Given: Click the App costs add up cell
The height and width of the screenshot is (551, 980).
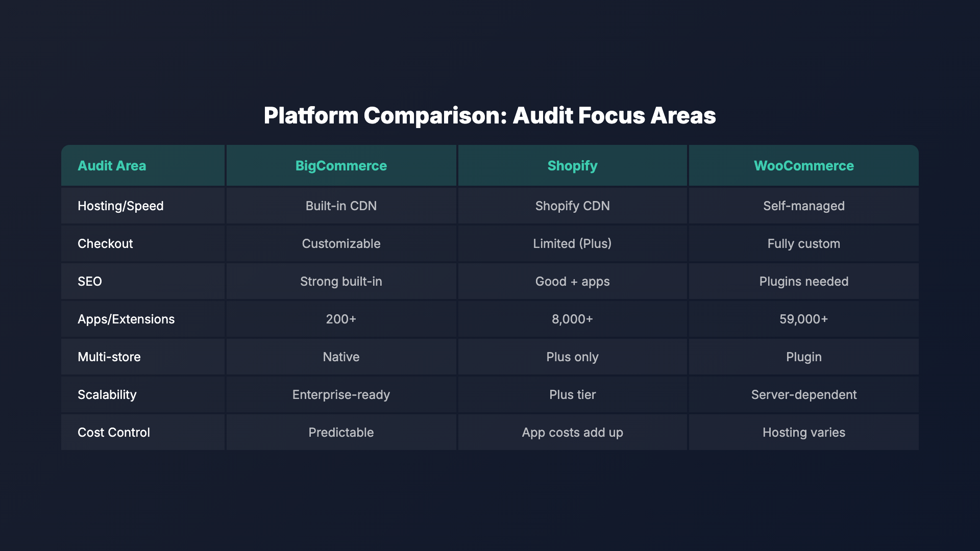Looking at the screenshot, I should (x=572, y=432).
